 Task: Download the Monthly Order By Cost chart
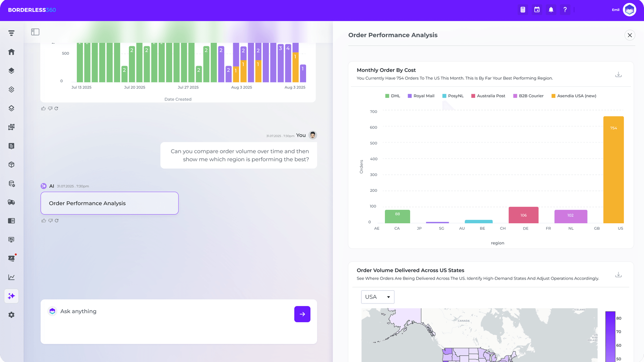click(618, 74)
